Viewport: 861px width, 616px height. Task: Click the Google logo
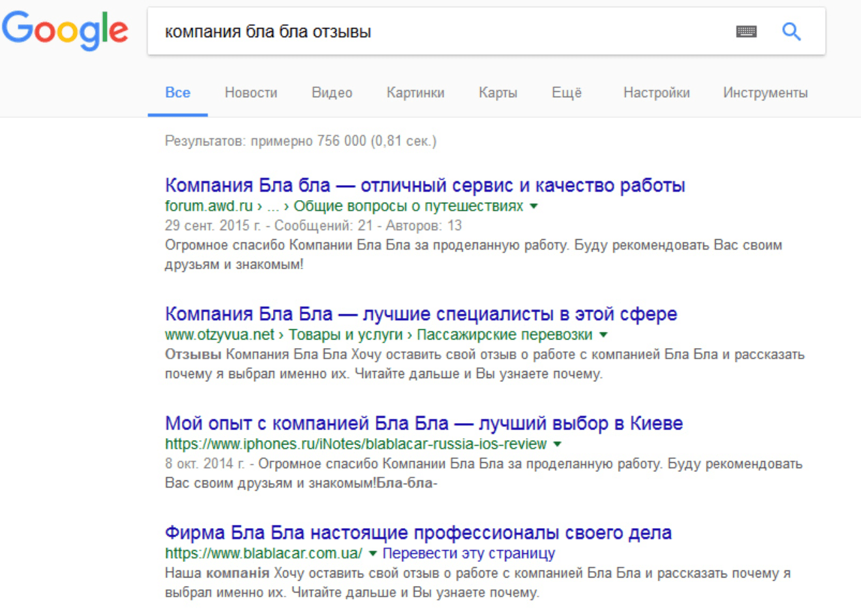[x=65, y=30]
